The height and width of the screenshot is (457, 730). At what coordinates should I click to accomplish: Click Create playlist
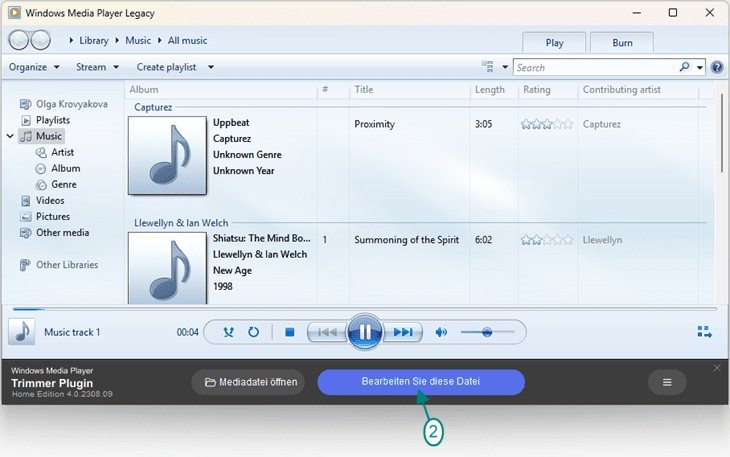pos(166,67)
